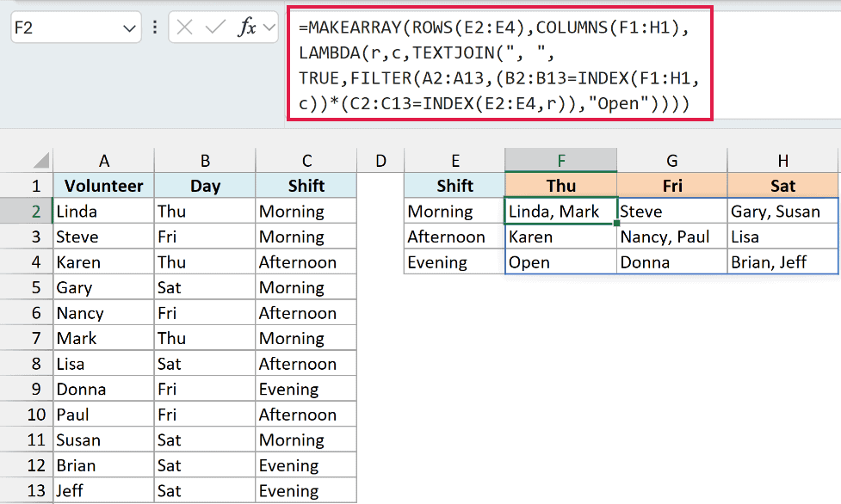Click the Enter checkmark formula icon
The height and width of the screenshot is (504, 841).
[x=215, y=27]
